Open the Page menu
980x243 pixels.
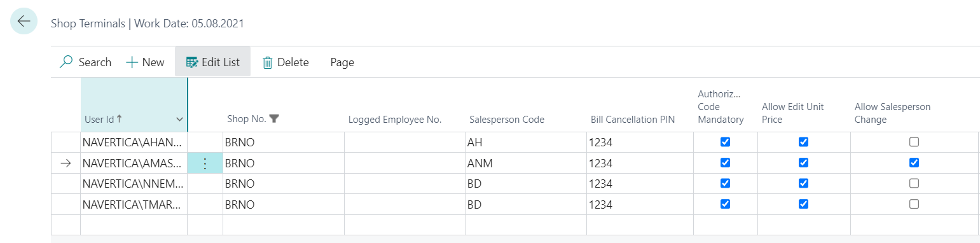pos(342,62)
